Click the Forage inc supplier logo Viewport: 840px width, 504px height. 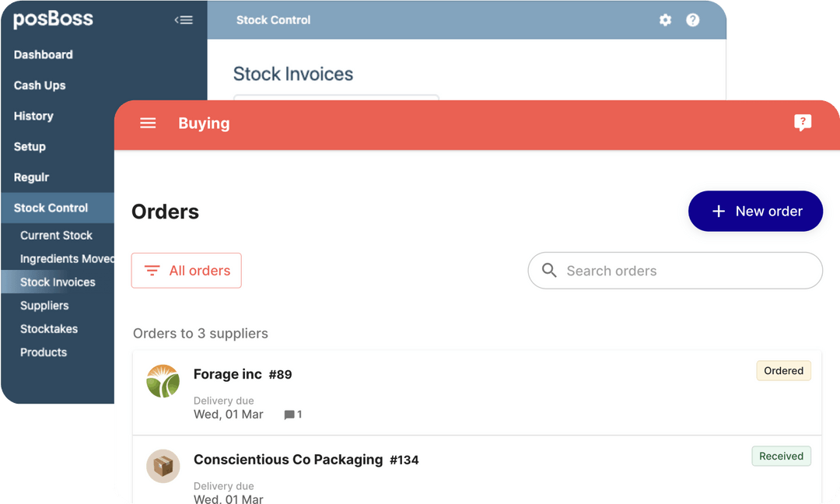(163, 381)
